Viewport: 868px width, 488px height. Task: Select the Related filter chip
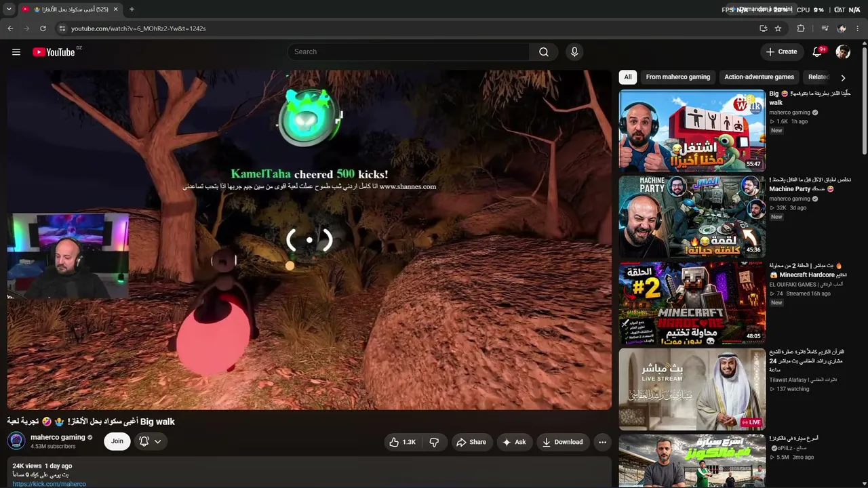(818, 77)
